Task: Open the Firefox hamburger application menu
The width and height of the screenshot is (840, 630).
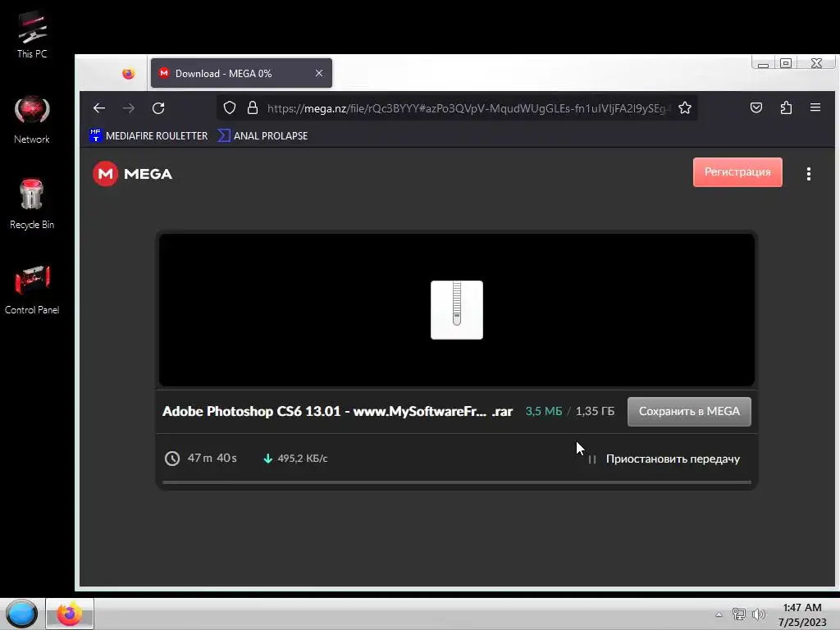Action: pyautogui.click(x=815, y=107)
